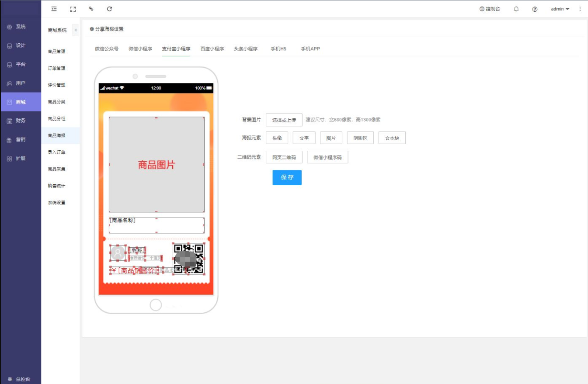Select the QR code in poster preview

pos(189,259)
